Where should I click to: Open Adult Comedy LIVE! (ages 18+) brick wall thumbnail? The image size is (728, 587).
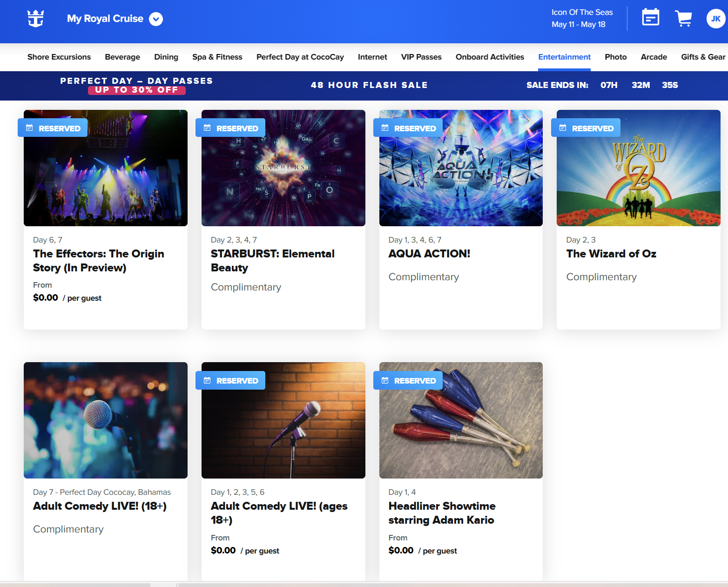[283, 420]
